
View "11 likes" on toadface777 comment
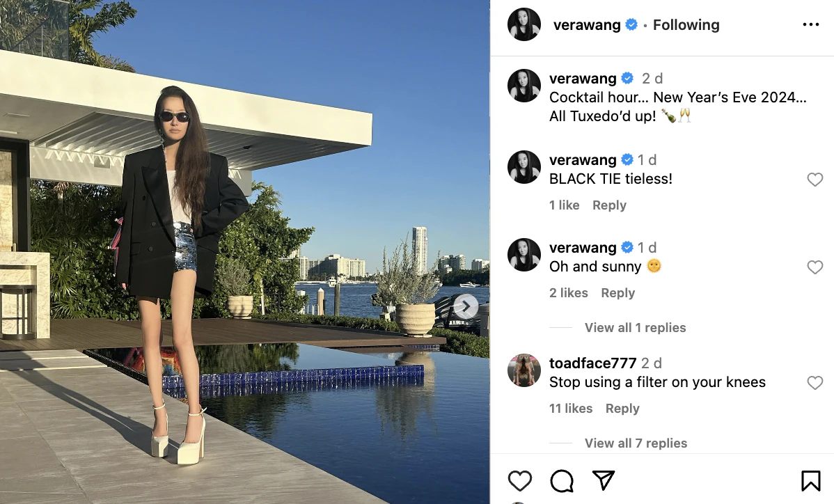(571, 409)
